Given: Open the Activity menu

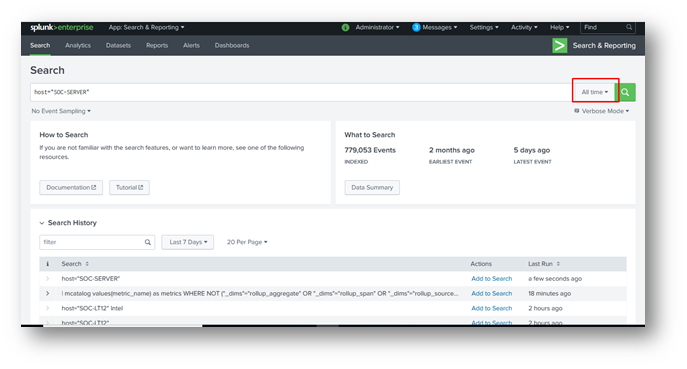Looking at the screenshot, I should click(x=524, y=27).
